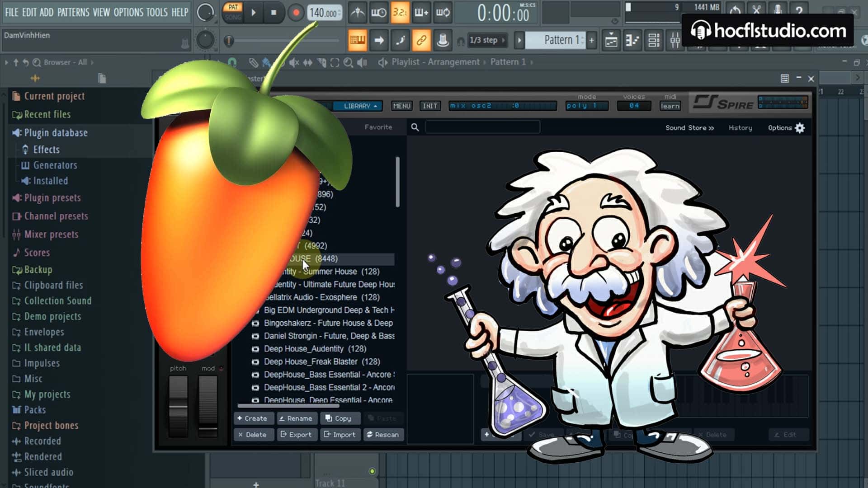Select the slip tool in Playlist
The width and height of the screenshot is (868, 488).
(308, 62)
